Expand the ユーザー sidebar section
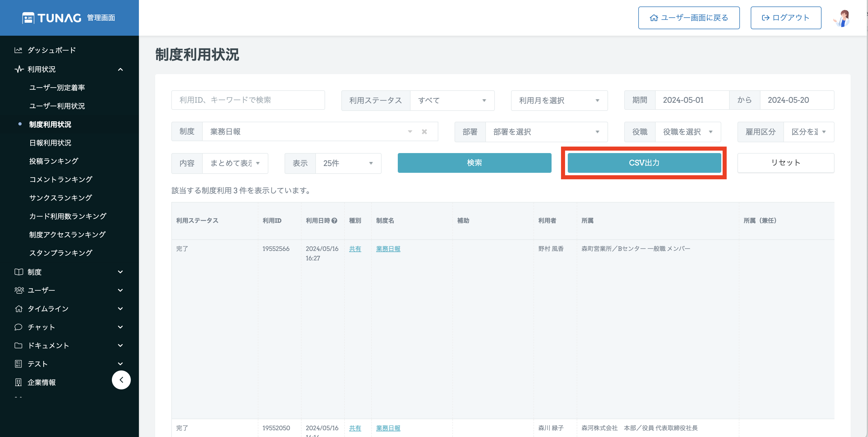868x437 pixels. pyautogui.click(x=120, y=290)
